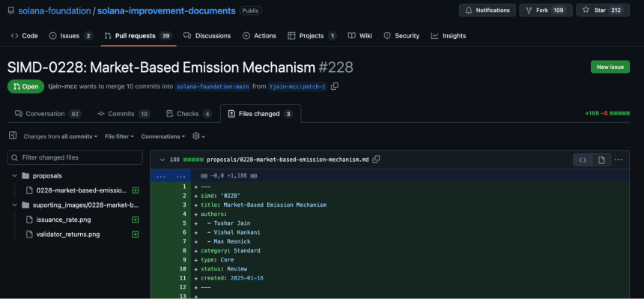The image size is (644, 299).
Task: Show source diff view icon
Action: tap(583, 160)
